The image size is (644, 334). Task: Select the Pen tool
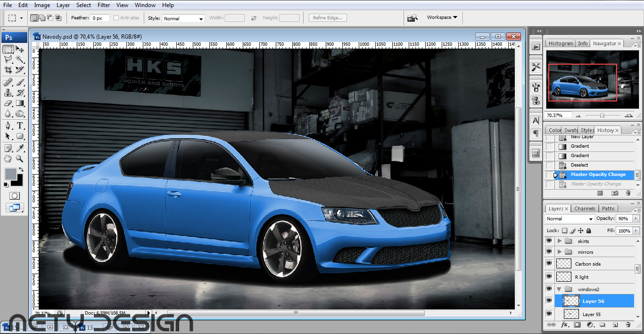point(8,126)
